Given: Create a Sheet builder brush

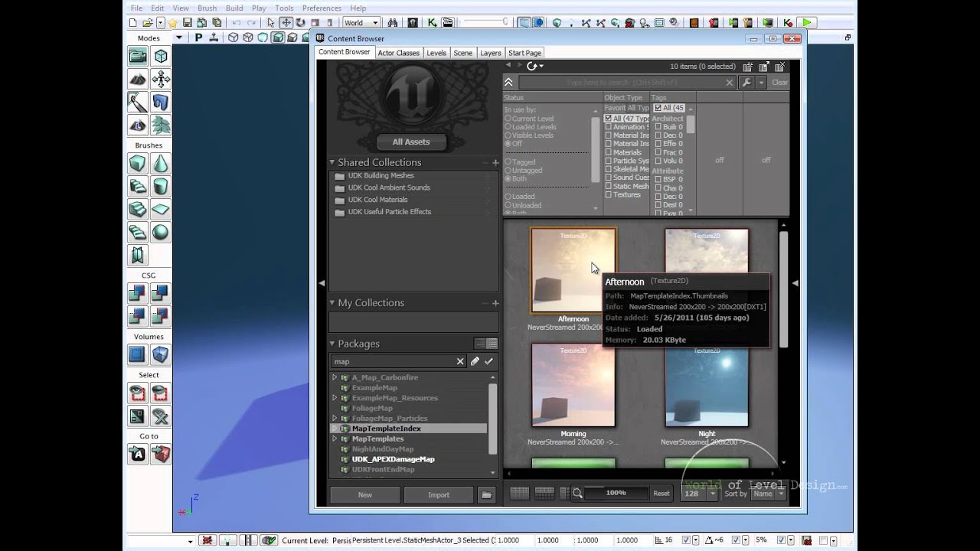Looking at the screenshot, I should (161, 209).
